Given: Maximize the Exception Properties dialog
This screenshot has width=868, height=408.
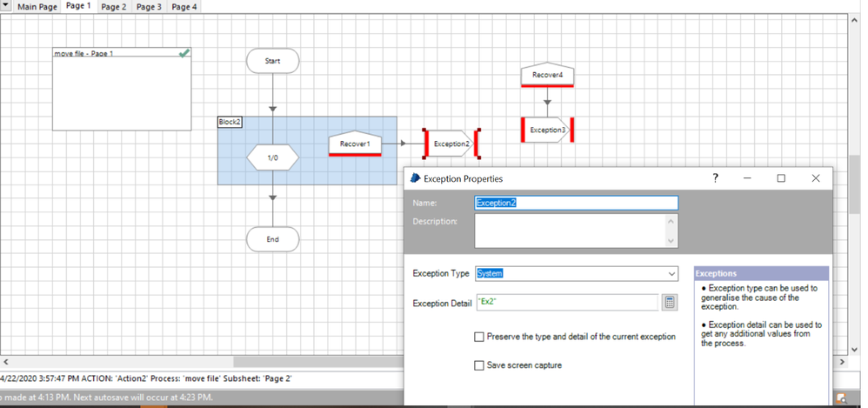Looking at the screenshot, I should 781,178.
